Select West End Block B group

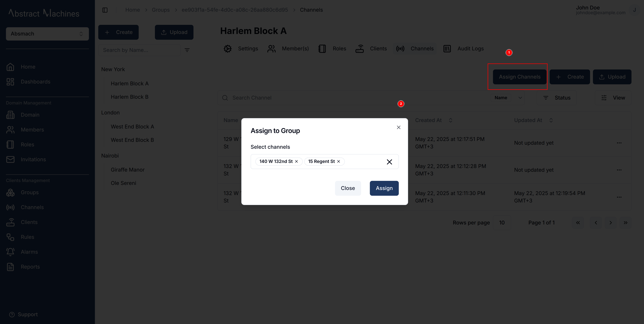coord(132,140)
